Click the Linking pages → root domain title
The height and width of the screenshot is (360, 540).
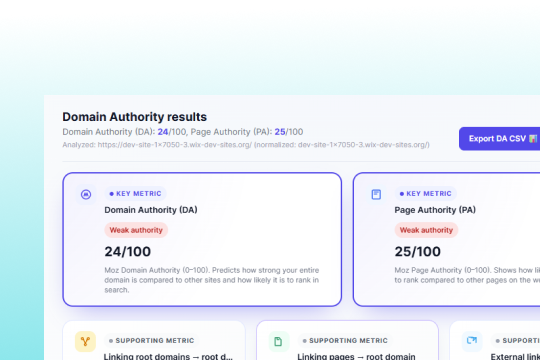pos(356,356)
